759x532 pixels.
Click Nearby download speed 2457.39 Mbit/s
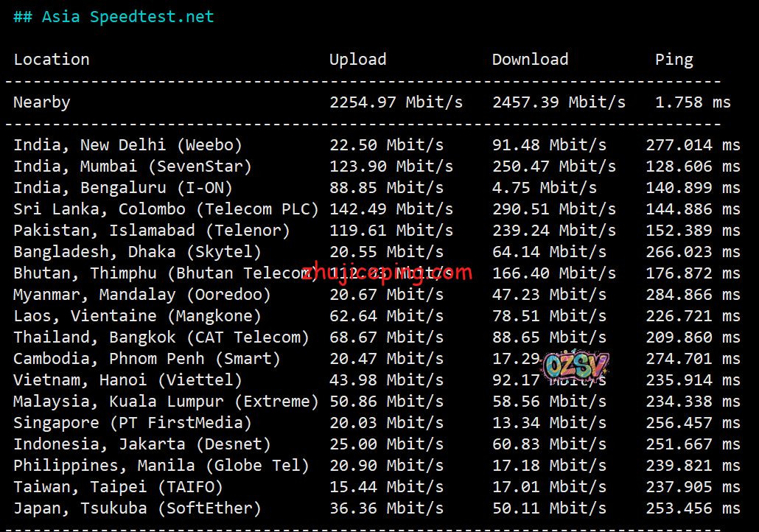tap(559, 102)
